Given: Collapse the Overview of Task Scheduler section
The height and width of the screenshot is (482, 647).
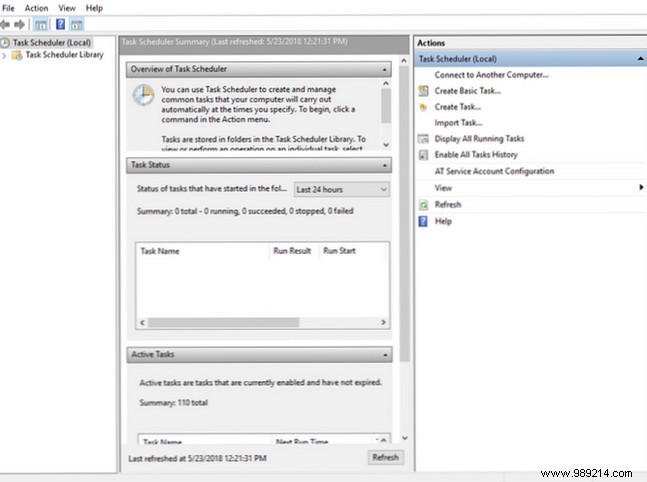Looking at the screenshot, I should click(x=385, y=69).
